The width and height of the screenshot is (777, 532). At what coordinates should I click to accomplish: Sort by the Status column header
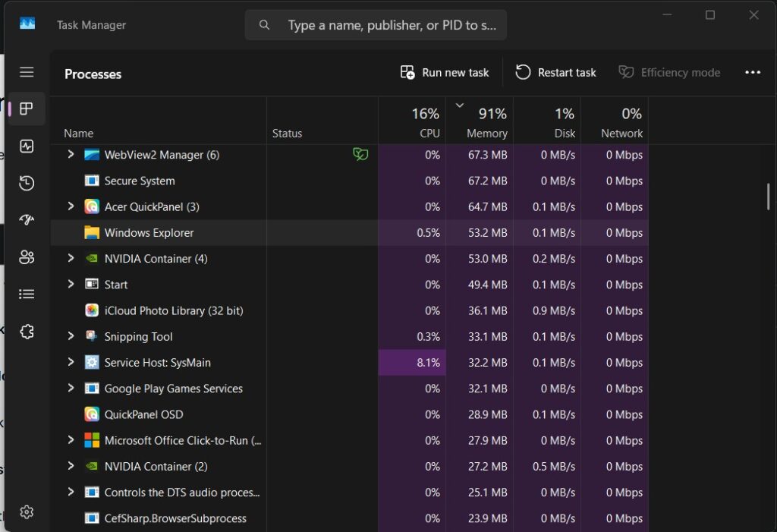pyautogui.click(x=322, y=121)
